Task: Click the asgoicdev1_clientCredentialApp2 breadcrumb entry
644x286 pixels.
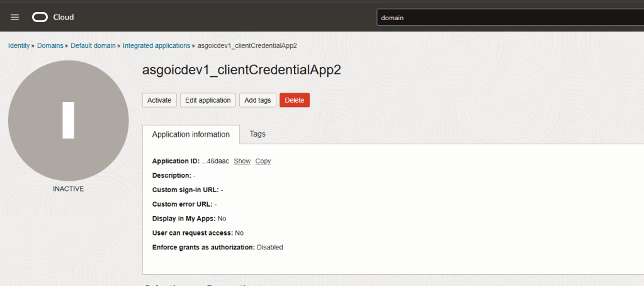Action: [x=247, y=46]
